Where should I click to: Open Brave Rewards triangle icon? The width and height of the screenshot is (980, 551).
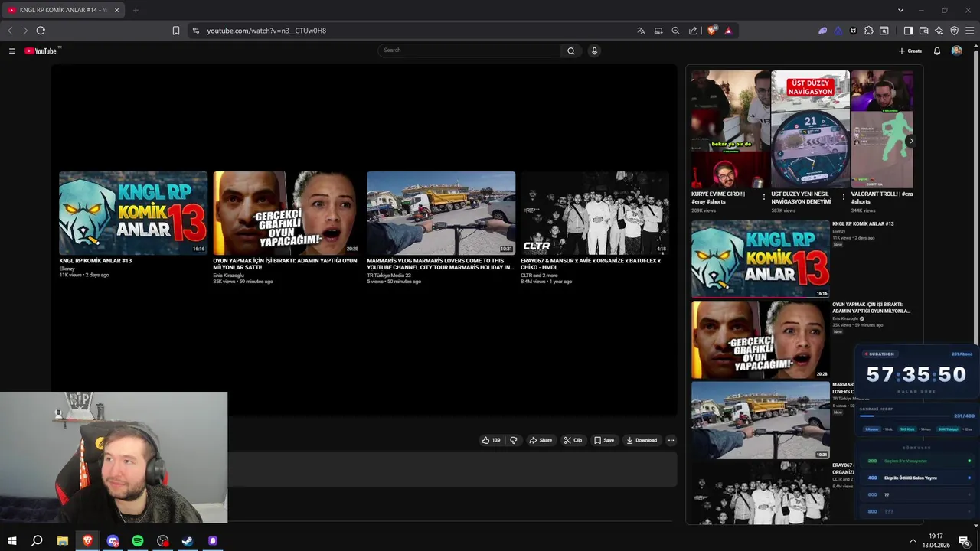[728, 31]
